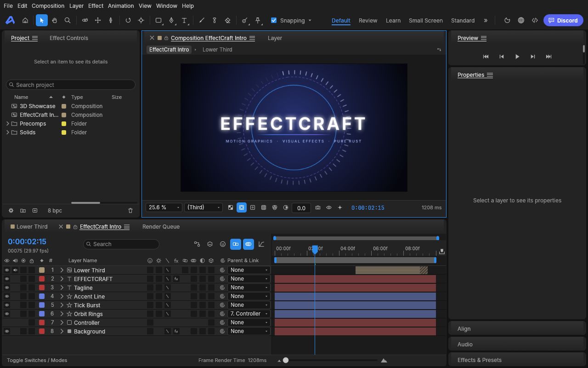Screen dimensions: 588x368
Task: Click the Search project field
Action: (71, 85)
